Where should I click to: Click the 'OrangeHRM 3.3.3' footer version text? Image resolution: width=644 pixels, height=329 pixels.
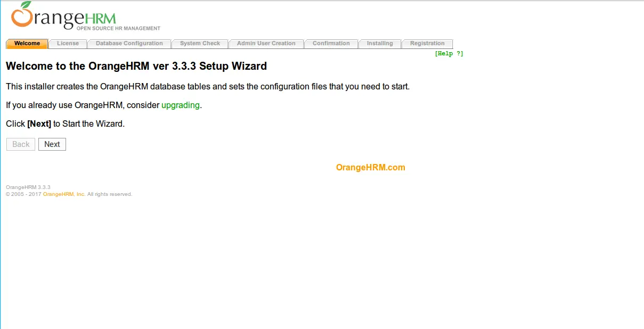(x=28, y=187)
